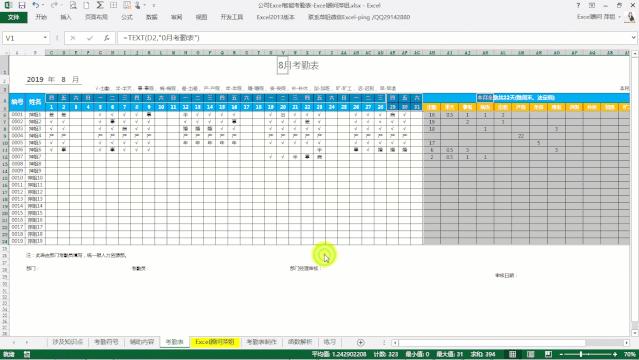Open the Undo history dropdown arrow
This screenshot has height=360, width=639.
click(43, 5)
